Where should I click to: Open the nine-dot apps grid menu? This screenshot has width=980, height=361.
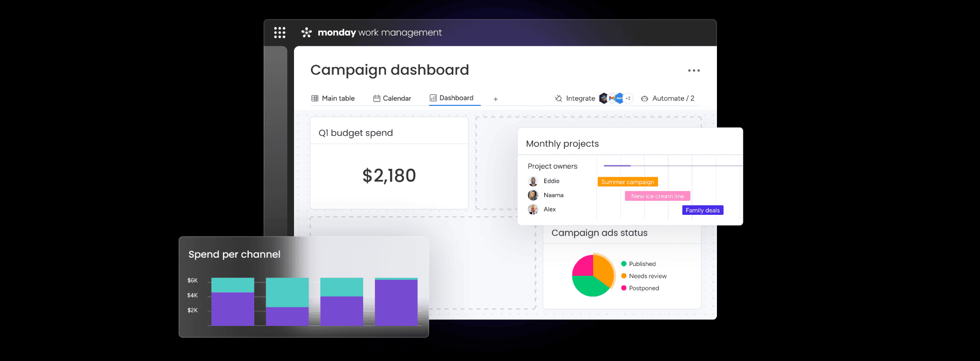[x=280, y=33]
